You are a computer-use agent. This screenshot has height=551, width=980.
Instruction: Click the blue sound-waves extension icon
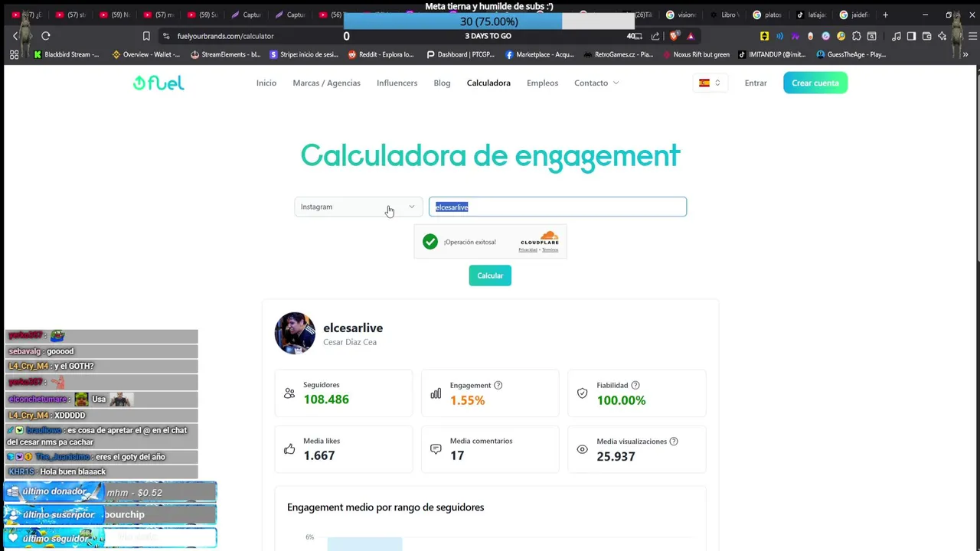[x=779, y=36]
